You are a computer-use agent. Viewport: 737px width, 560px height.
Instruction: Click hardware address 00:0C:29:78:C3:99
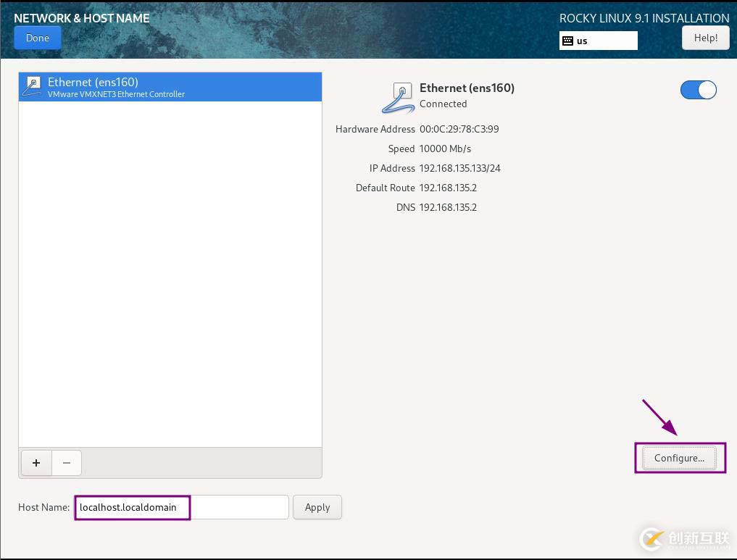click(x=459, y=129)
